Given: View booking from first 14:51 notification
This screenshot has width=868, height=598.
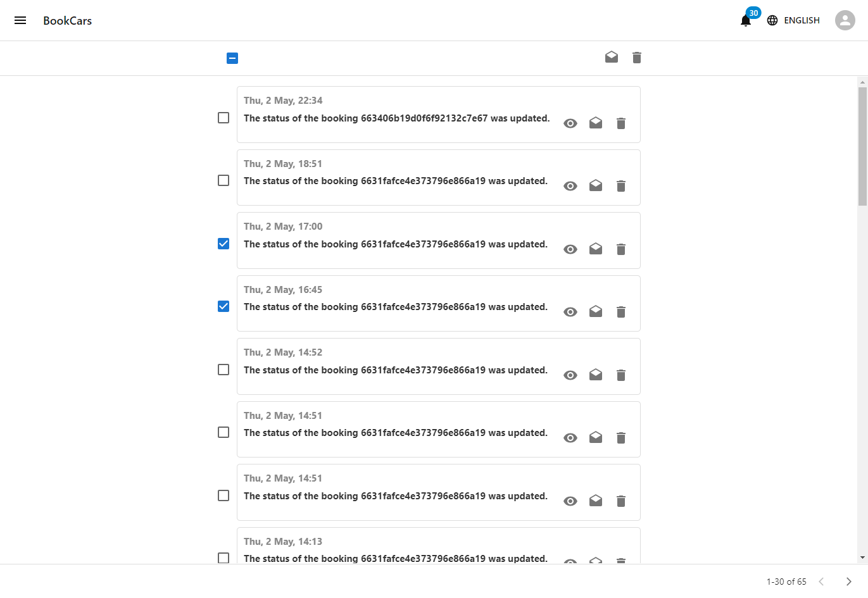Looking at the screenshot, I should (x=570, y=438).
